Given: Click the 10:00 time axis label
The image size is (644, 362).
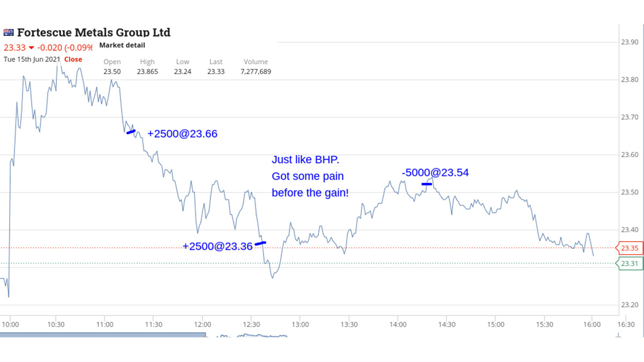Looking at the screenshot, I should pos(11,324).
